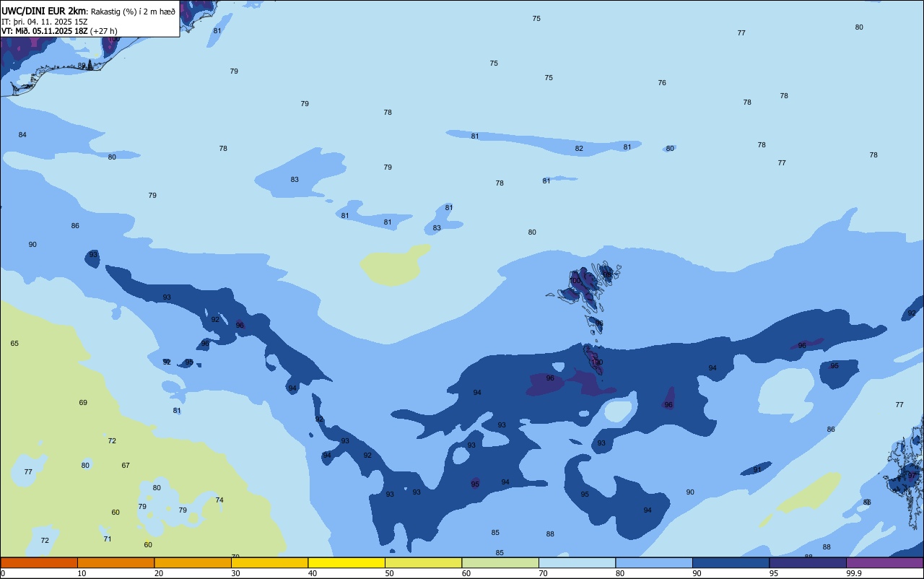924x579 pixels.
Task: Click the map title 'UWC/DINI EUR 2km'
Action: point(44,11)
